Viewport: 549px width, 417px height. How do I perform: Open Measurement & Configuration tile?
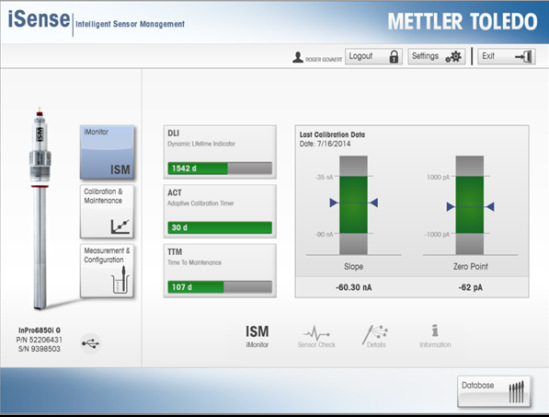107,271
